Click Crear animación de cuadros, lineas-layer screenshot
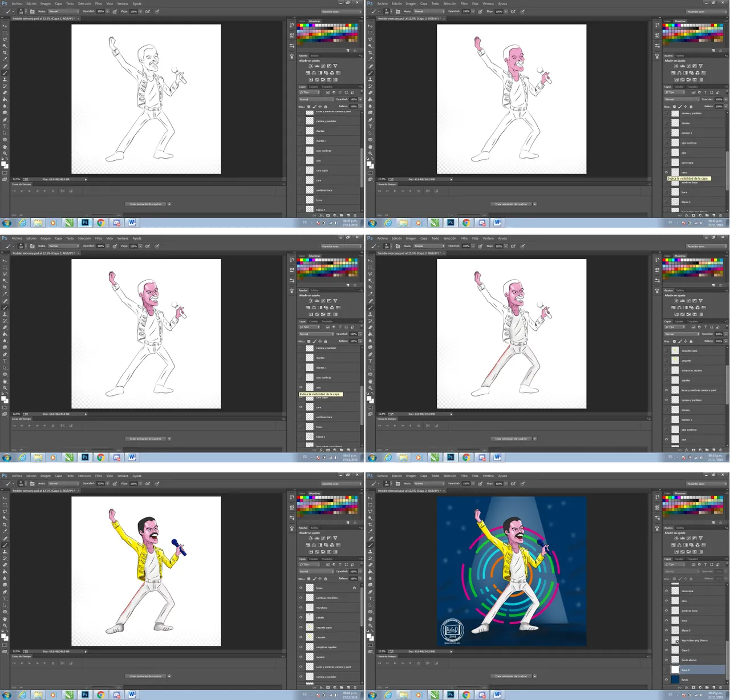The height and width of the screenshot is (700, 730). point(145,677)
